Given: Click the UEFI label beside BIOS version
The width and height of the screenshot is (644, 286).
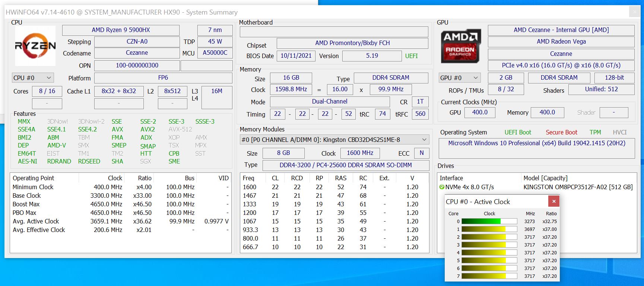Looking at the screenshot, I should coord(411,56).
